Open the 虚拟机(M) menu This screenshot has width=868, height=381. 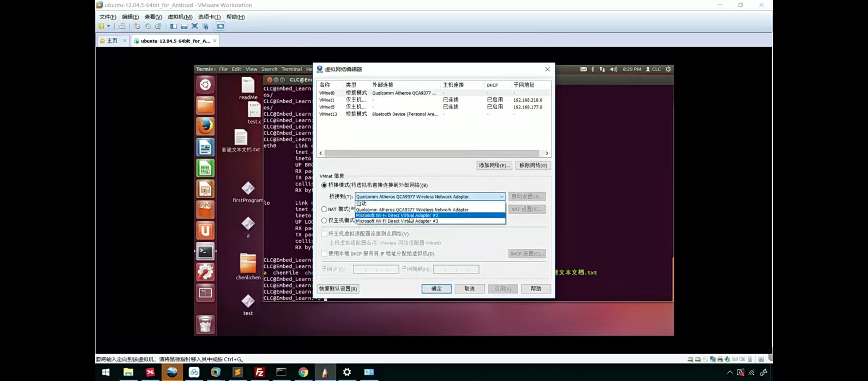click(180, 17)
